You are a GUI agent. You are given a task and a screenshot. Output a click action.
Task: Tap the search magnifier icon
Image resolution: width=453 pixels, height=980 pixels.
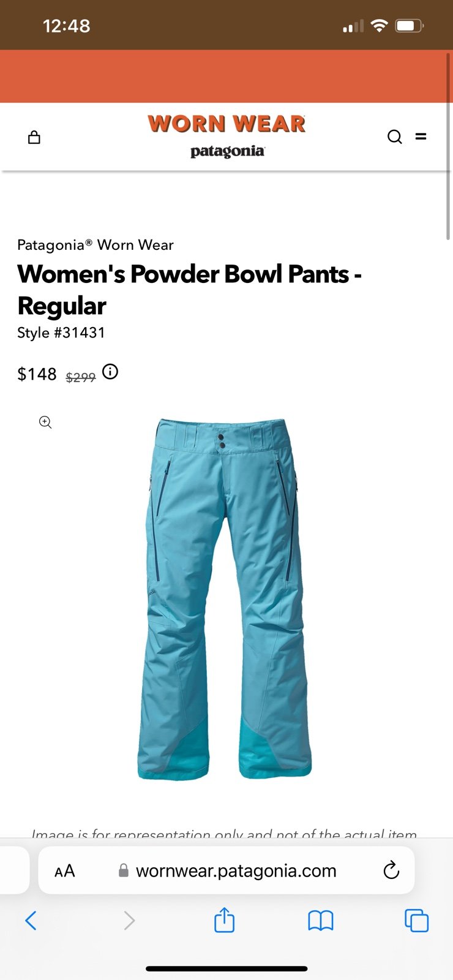(x=395, y=137)
